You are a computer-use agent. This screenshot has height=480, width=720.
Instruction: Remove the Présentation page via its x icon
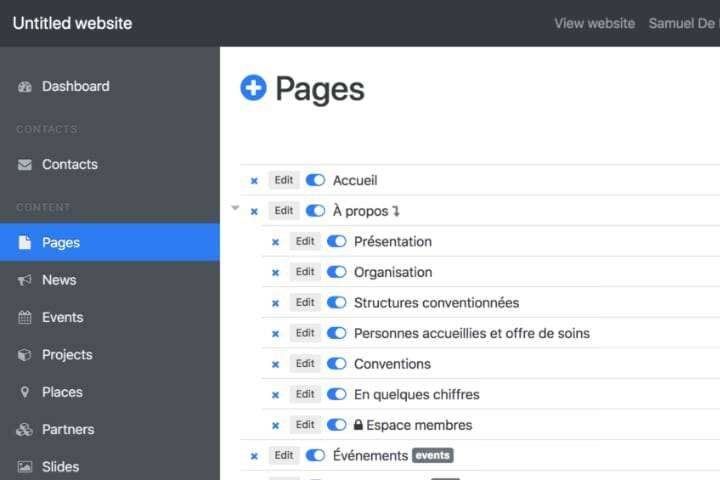pyautogui.click(x=275, y=242)
